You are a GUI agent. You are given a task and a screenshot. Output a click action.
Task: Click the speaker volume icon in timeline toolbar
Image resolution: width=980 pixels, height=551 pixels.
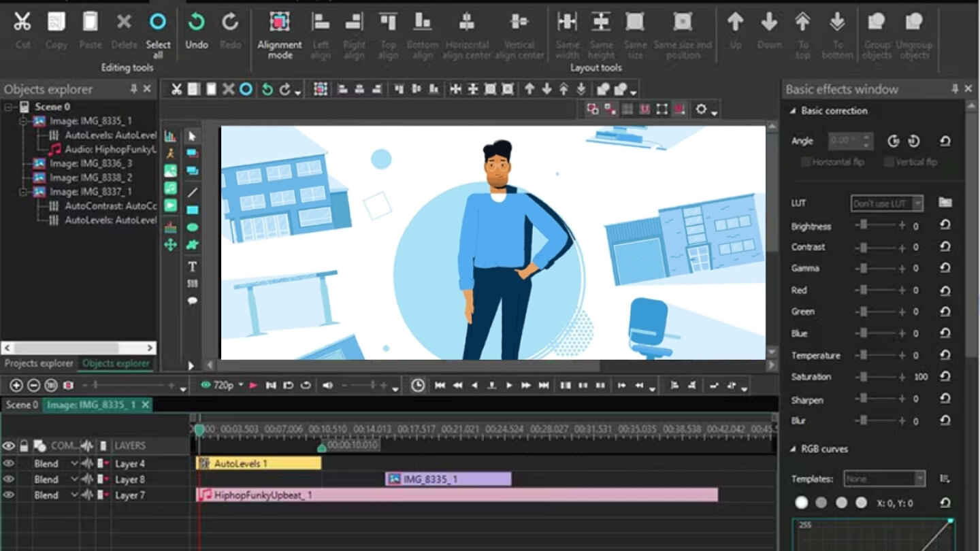coord(327,385)
